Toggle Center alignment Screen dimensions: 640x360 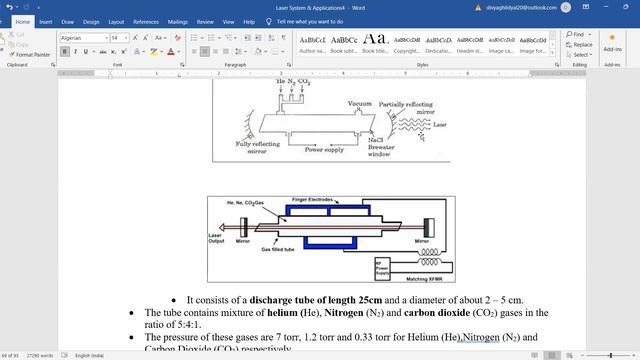(205, 52)
